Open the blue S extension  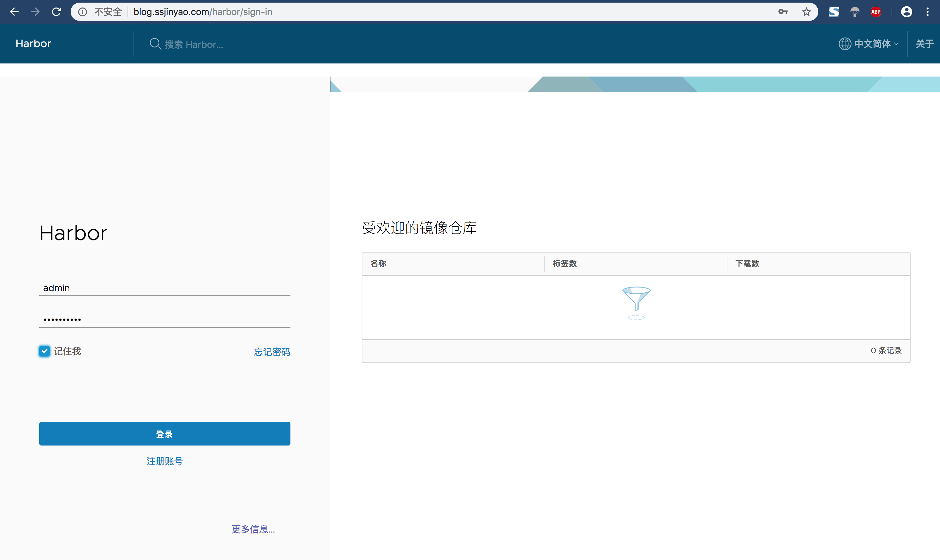tap(834, 12)
